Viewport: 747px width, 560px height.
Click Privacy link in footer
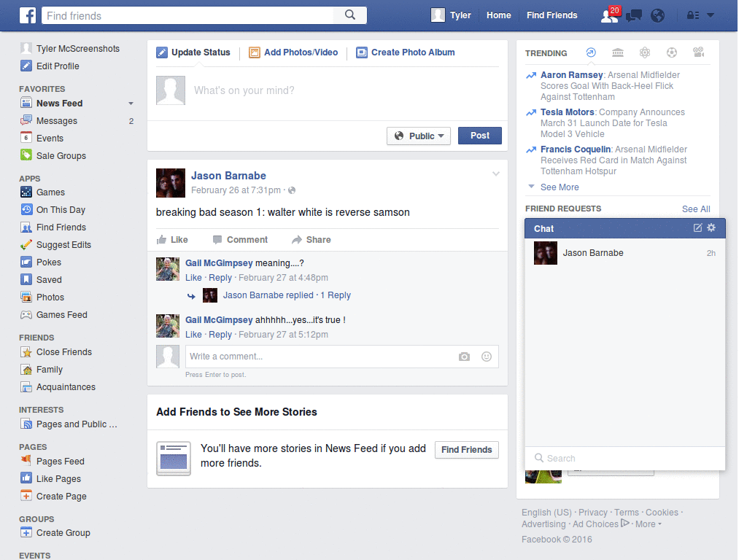click(592, 513)
